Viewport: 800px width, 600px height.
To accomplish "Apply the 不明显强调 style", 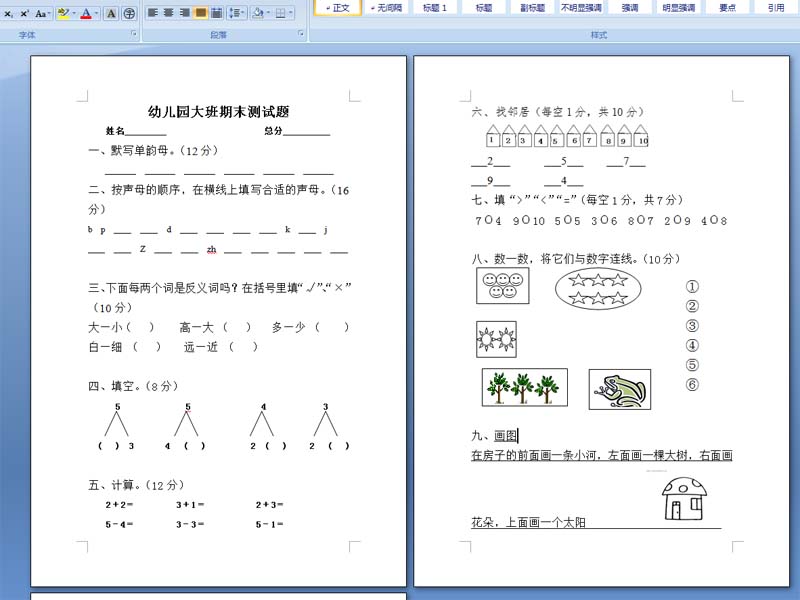I will point(581,8).
